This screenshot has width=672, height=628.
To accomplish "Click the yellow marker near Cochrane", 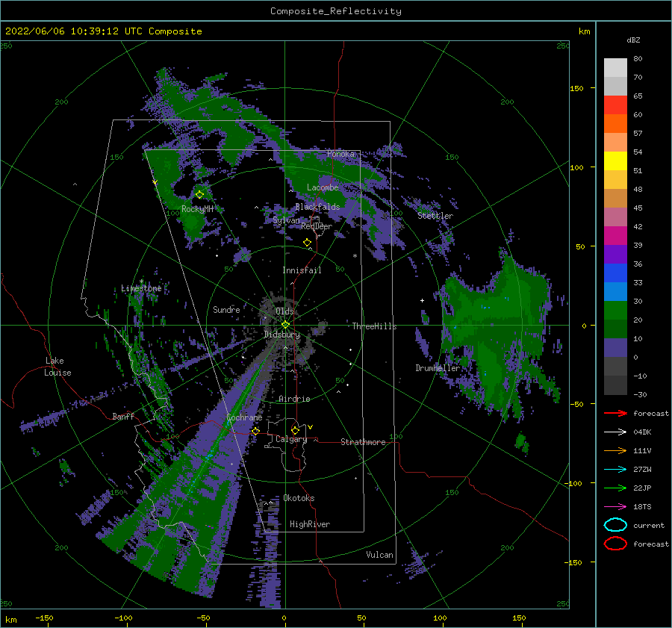I will 255,431.
